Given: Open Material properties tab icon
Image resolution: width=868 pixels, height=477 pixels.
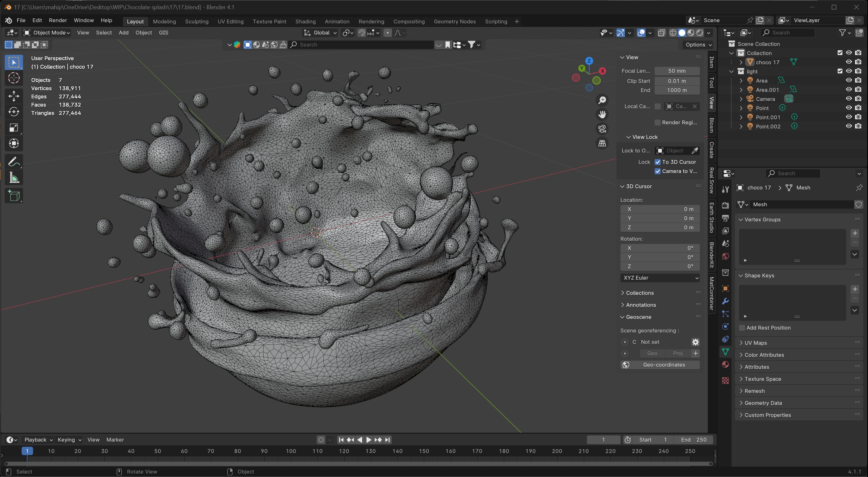Looking at the screenshot, I should coord(725,364).
